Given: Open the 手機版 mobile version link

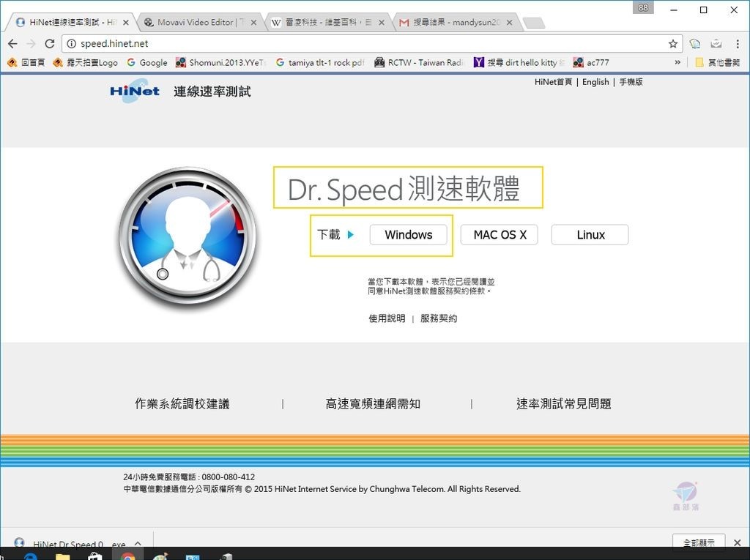Looking at the screenshot, I should pos(631,82).
